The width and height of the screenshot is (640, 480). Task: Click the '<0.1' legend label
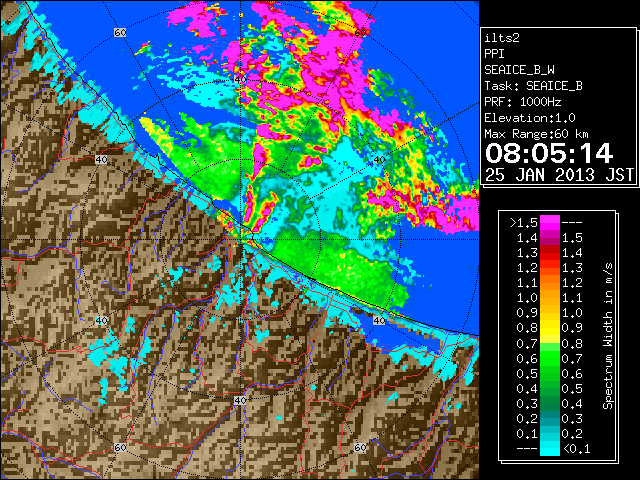tap(576, 449)
